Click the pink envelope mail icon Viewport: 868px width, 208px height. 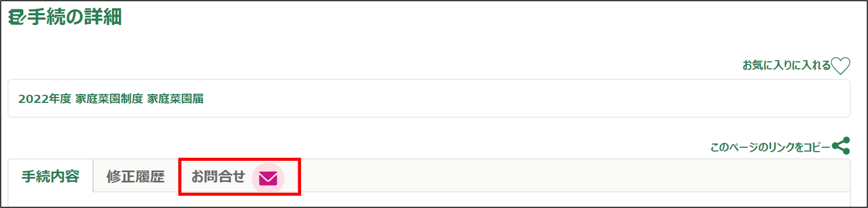point(268,178)
